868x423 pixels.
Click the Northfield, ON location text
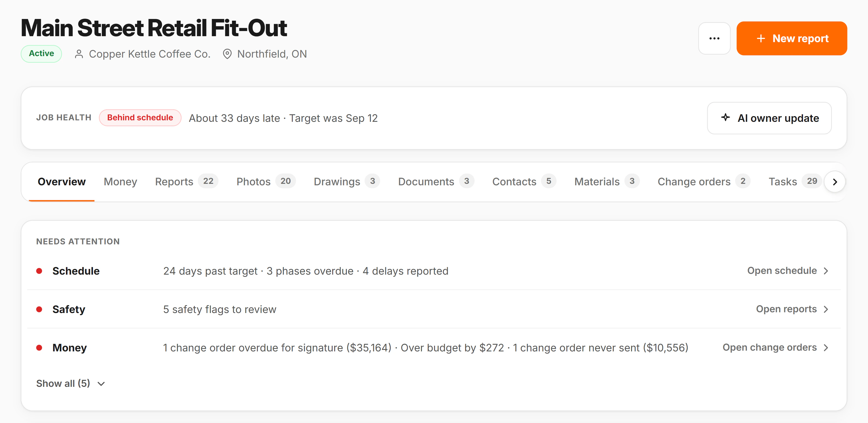coord(272,54)
